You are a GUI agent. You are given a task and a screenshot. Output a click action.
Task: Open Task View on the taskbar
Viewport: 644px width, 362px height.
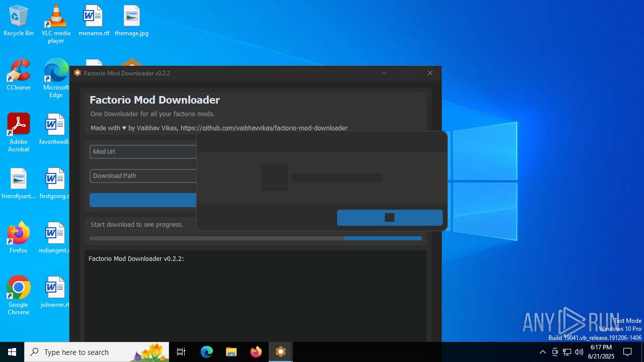[181, 352]
